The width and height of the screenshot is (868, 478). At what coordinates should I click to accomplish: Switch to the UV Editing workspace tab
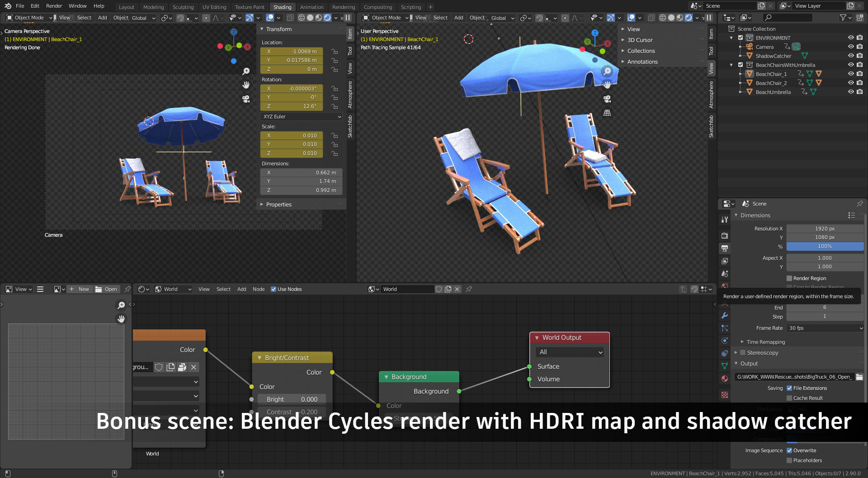[214, 7]
